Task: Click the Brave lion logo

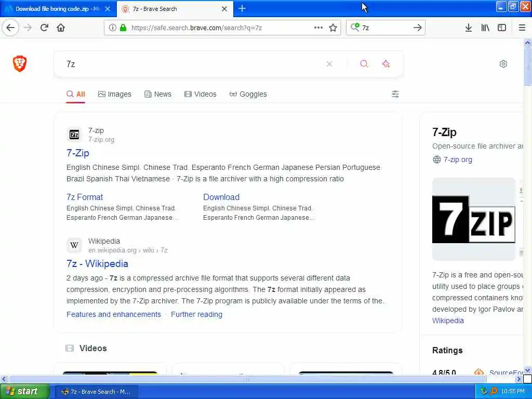Action: [x=20, y=63]
